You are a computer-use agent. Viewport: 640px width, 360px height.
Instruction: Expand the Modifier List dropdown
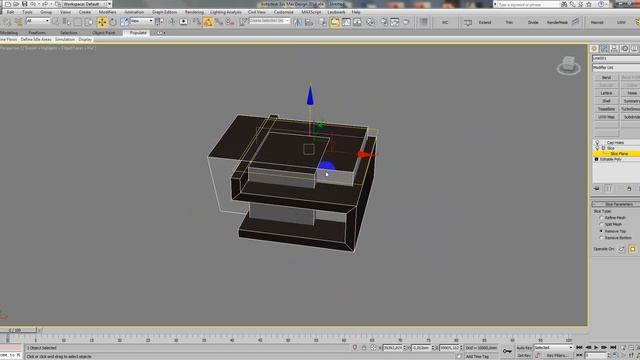point(616,67)
